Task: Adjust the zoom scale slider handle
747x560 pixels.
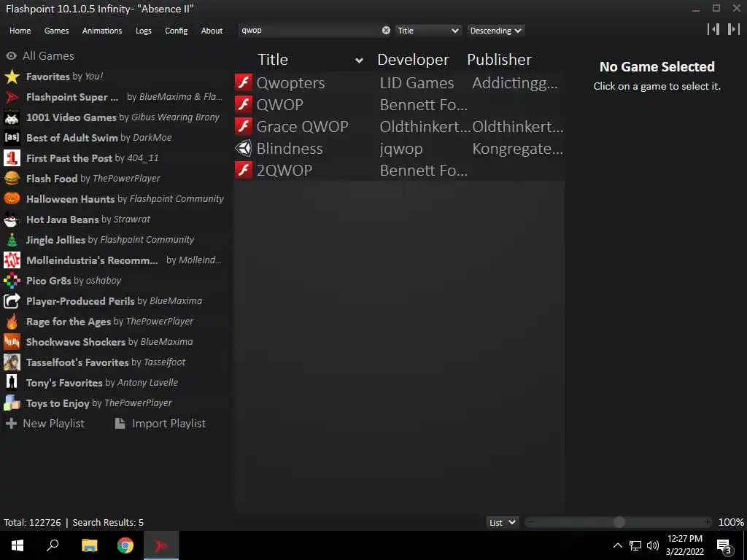Action: click(619, 522)
